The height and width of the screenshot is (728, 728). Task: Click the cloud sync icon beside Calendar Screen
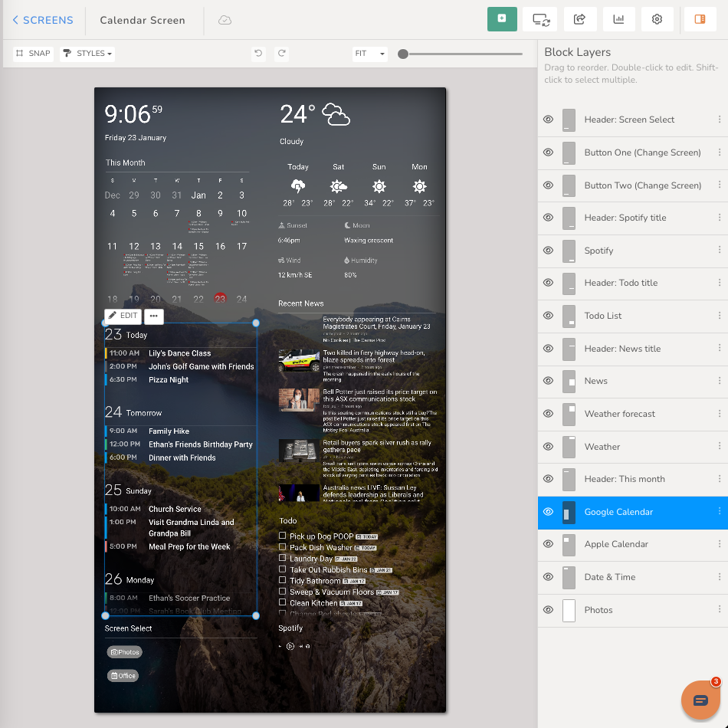click(x=224, y=20)
